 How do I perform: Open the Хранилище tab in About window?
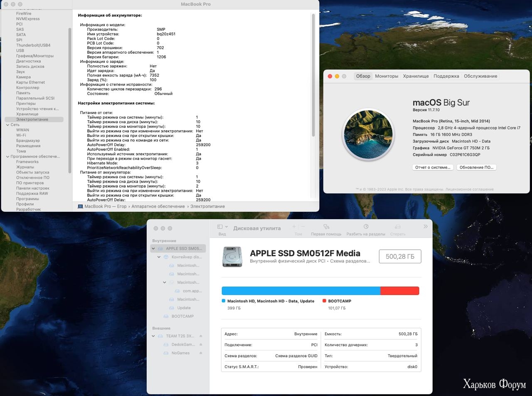coord(416,76)
